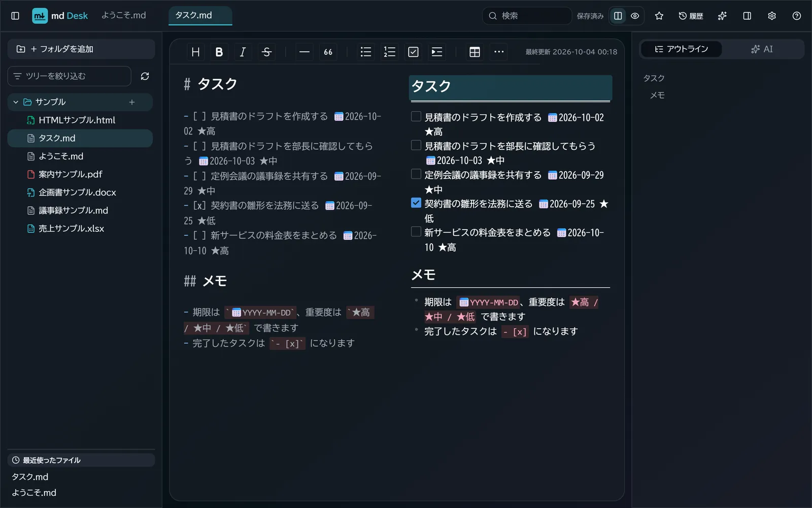
Task: Refresh the file tree
Action: pyautogui.click(x=145, y=76)
